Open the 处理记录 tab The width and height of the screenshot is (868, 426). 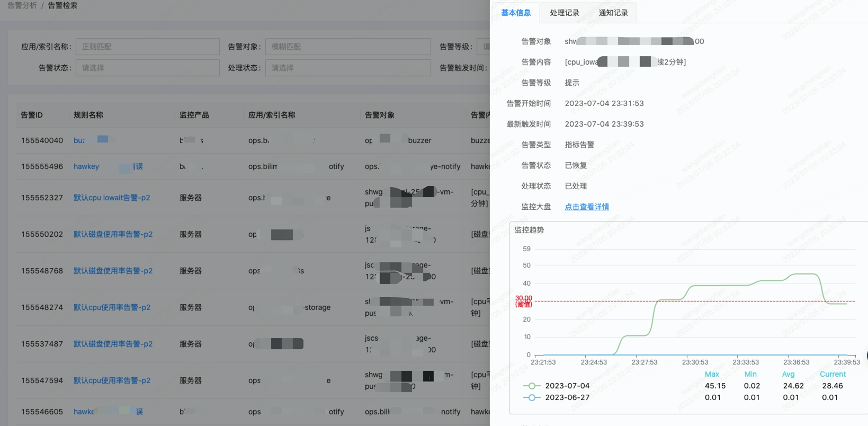click(x=564, y=13)
